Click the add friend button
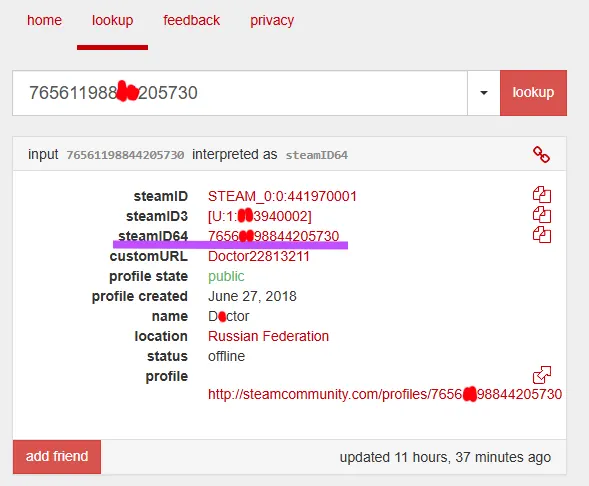The width and height of the screenshot is (589, 486). [57, 457]
